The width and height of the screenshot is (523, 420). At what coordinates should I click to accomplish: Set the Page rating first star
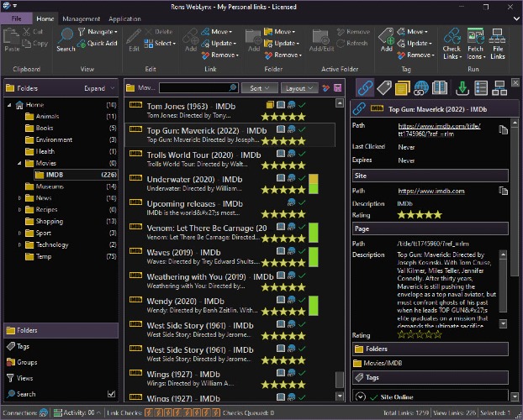pos(402,334)
